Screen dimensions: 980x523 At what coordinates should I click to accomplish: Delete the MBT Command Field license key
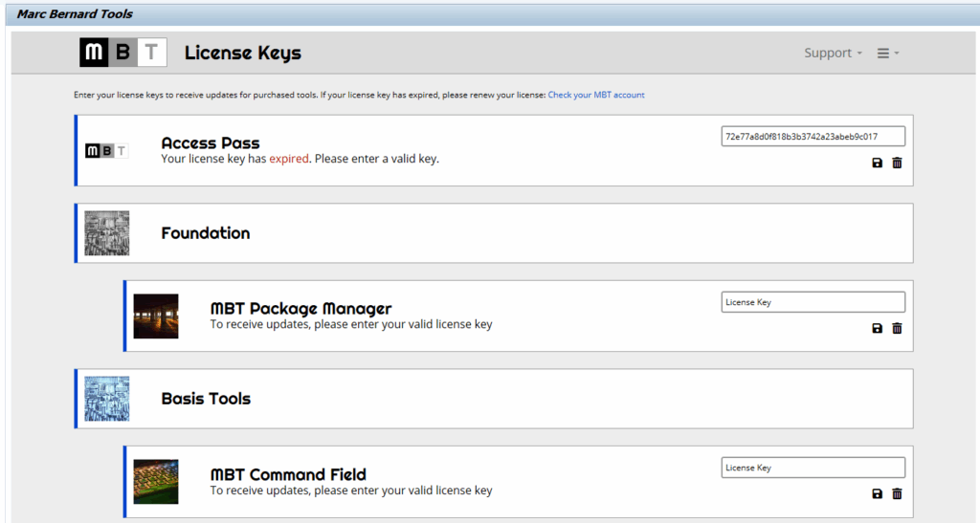(x=897, y=494)
